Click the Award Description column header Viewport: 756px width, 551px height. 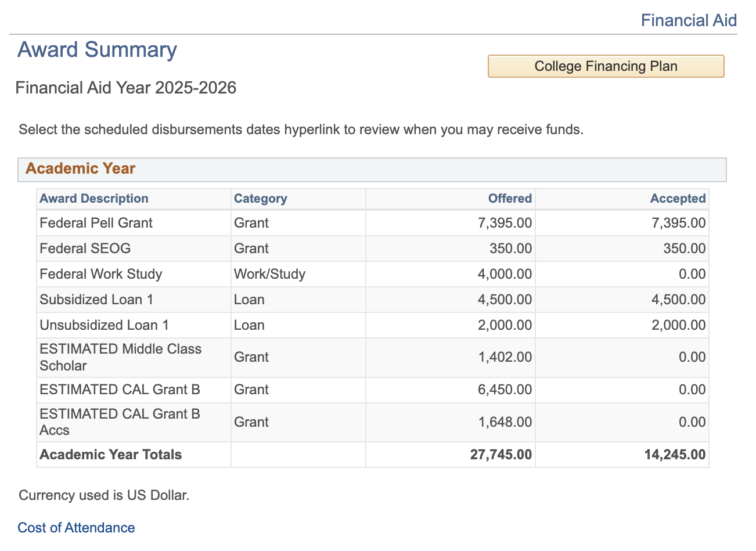(x=94, y=199)
